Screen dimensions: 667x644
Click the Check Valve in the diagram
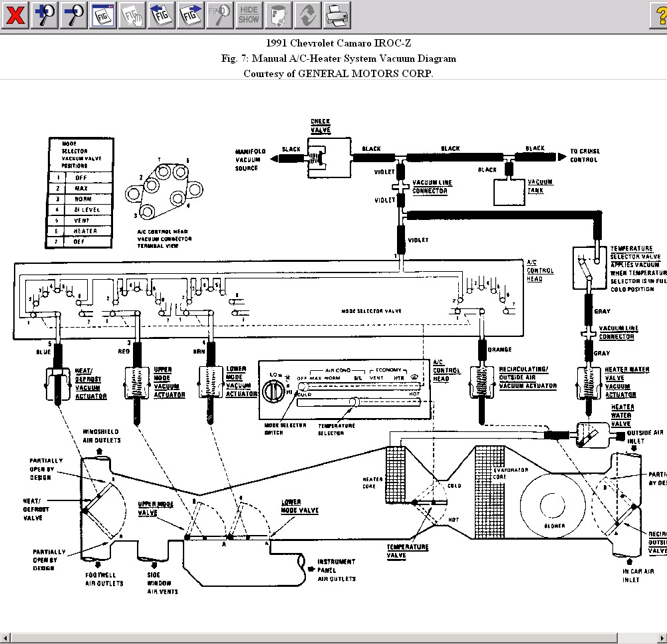point(328,158)
